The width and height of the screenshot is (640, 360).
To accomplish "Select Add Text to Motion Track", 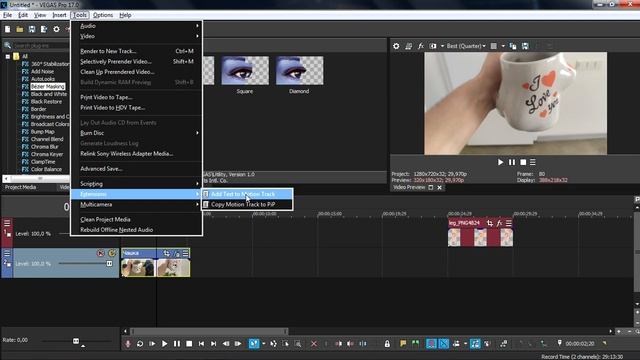I will [x=247, y=194].
